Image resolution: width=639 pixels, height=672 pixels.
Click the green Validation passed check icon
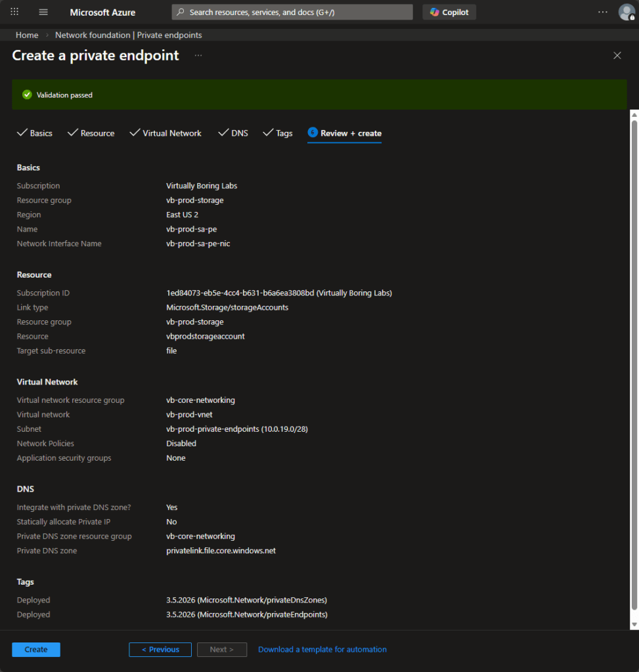(x=27, y=94)
